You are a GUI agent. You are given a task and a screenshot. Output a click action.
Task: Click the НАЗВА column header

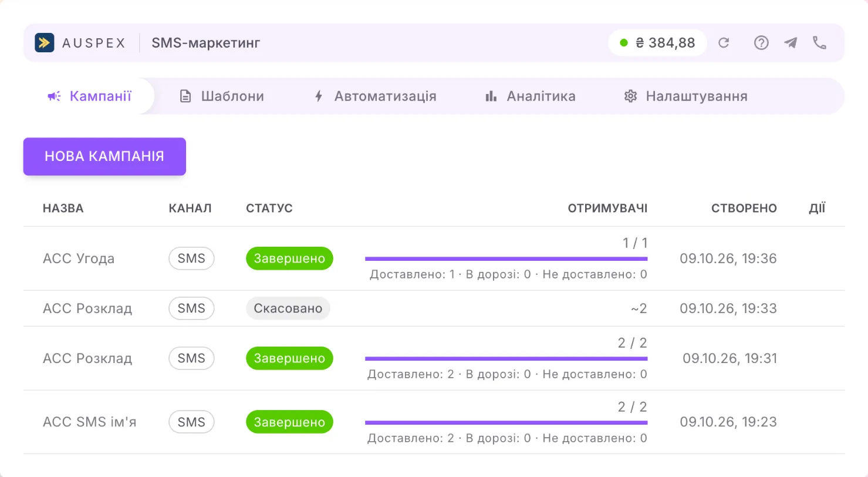coord(63,208)
